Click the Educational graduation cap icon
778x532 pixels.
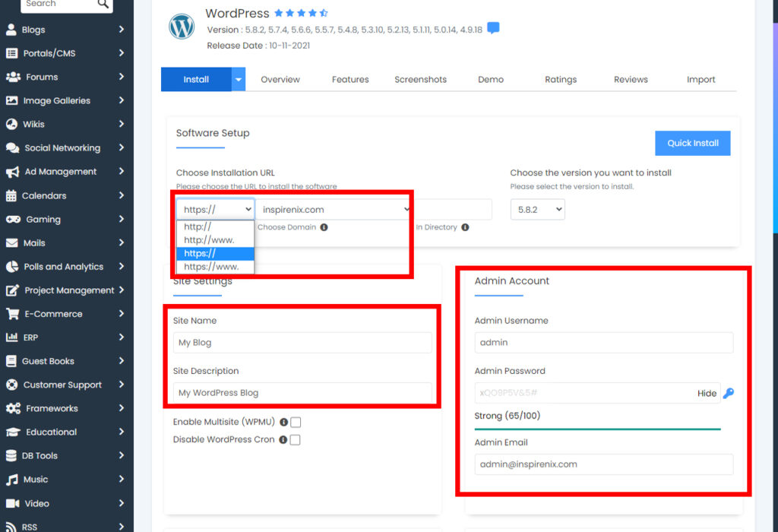[13, 432]
